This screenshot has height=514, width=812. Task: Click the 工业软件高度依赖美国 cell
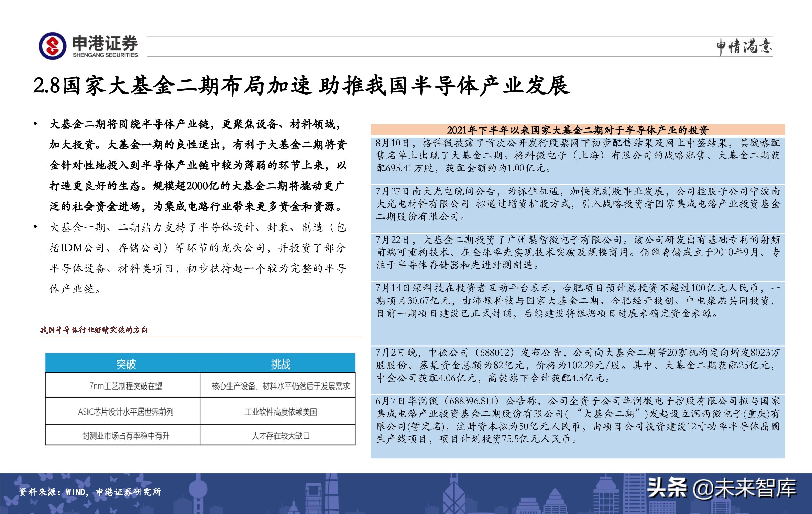tap(278, 411)
